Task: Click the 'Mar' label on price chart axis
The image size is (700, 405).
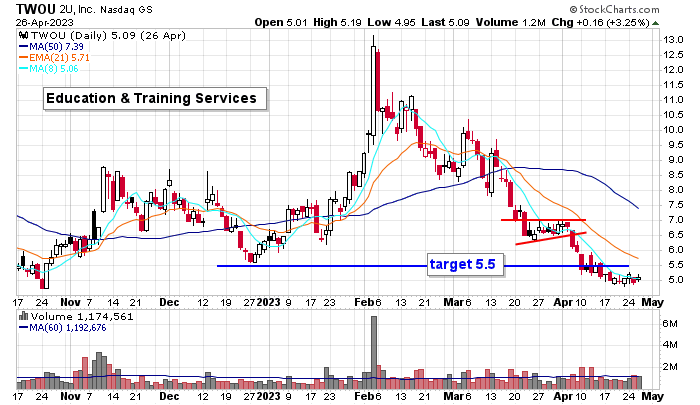Action: point(453,302)
